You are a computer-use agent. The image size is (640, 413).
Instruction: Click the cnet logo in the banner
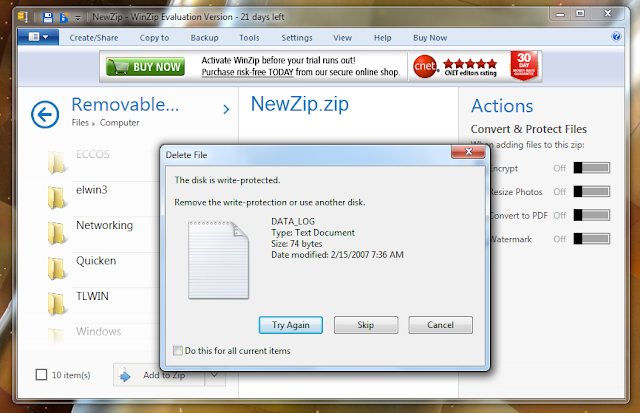pos(424,66)
